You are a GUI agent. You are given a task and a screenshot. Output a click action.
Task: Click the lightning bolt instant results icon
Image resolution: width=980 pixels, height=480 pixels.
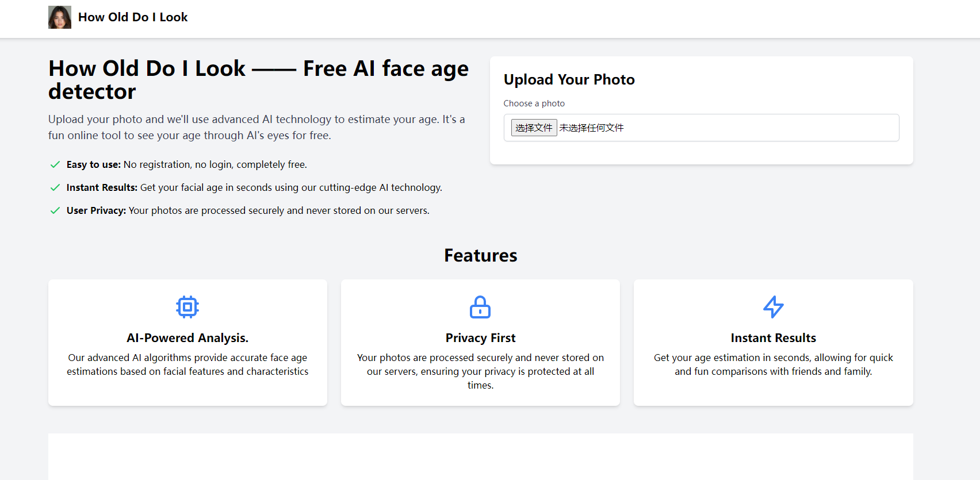click(773, 307)
